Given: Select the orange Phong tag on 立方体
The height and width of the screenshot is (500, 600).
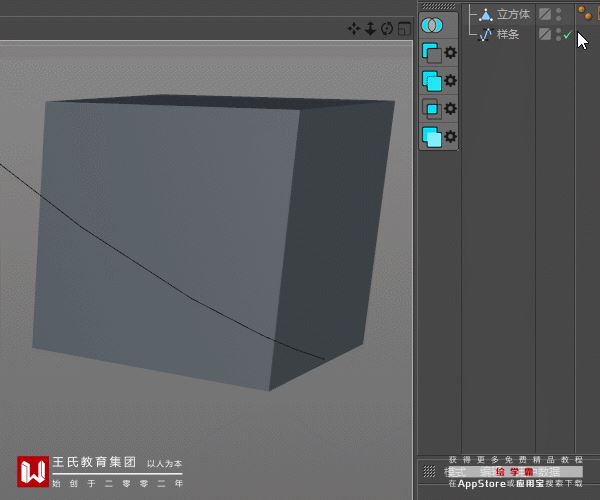Looking at the screenshot, I should pos(585,13).
